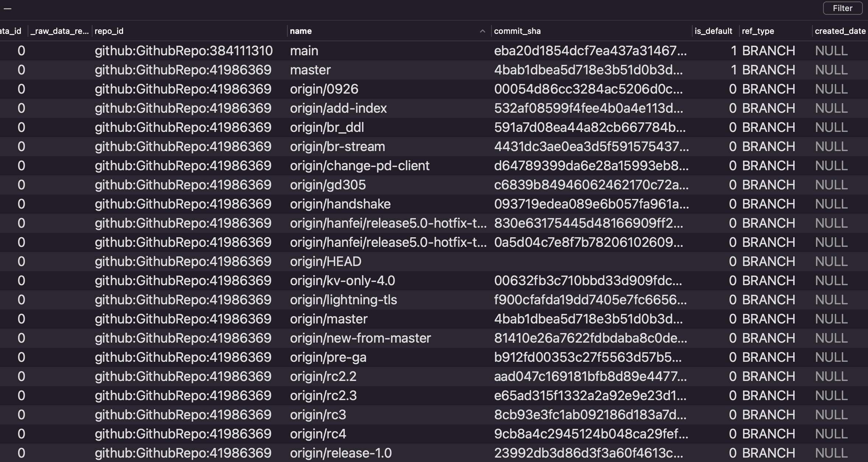
Task: Click the repo_id column header
Action: [x=109, y=31]
